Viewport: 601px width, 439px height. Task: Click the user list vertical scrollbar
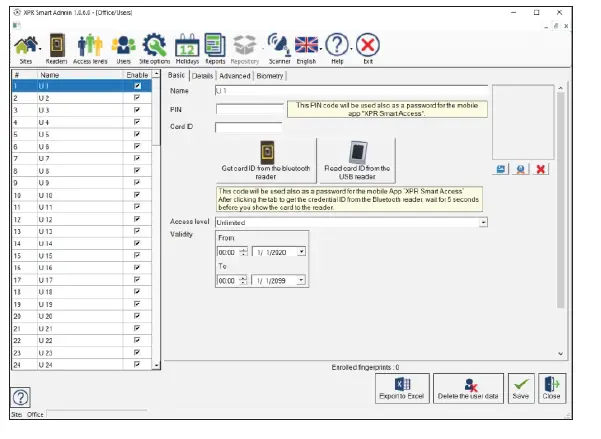click(156, 220)
